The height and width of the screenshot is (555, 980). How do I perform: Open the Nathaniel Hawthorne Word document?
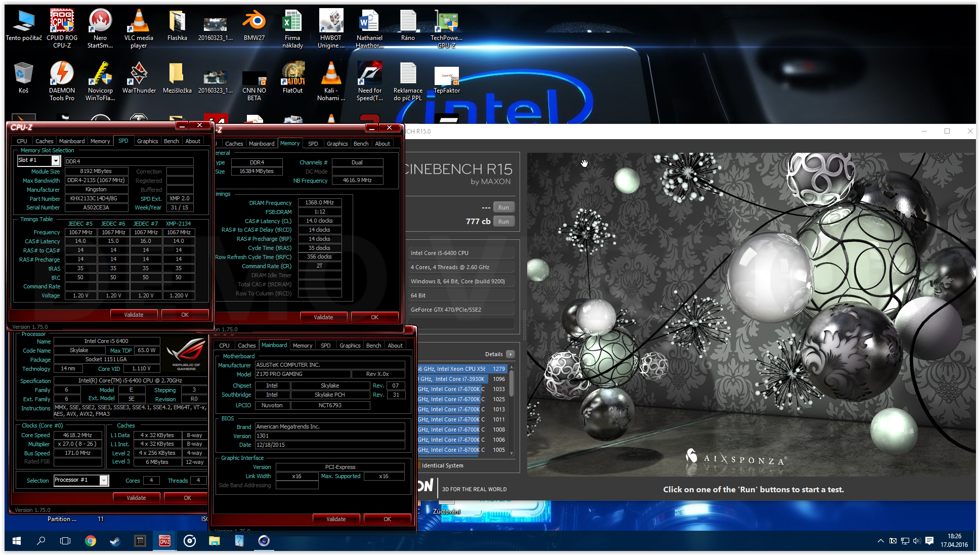(369, 28)
